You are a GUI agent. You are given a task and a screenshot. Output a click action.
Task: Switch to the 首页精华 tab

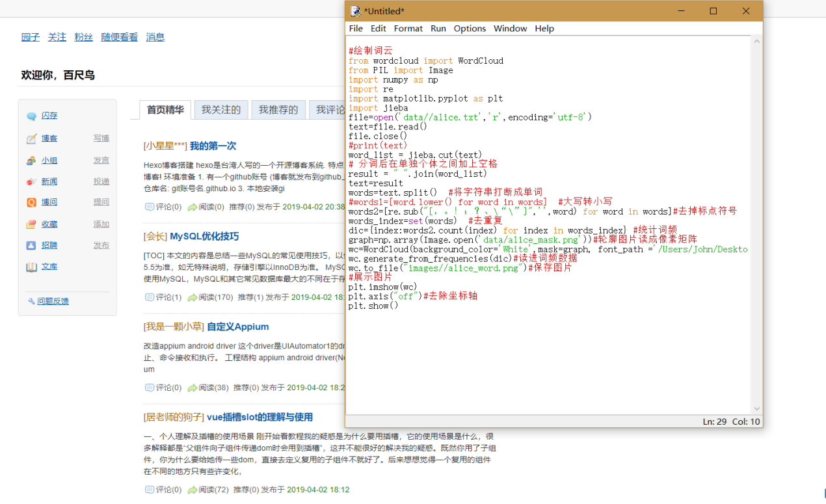click(x=165, y=110)
